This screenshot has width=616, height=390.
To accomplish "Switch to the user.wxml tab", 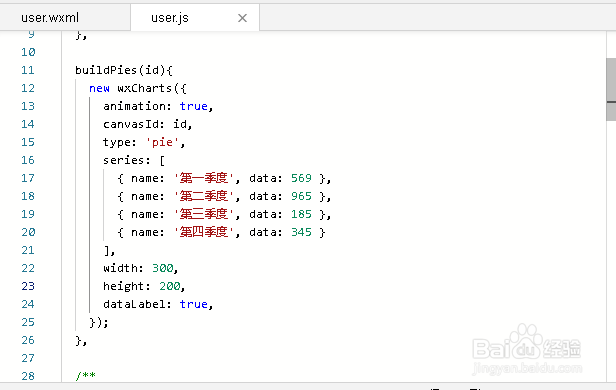I will [65, 18].
